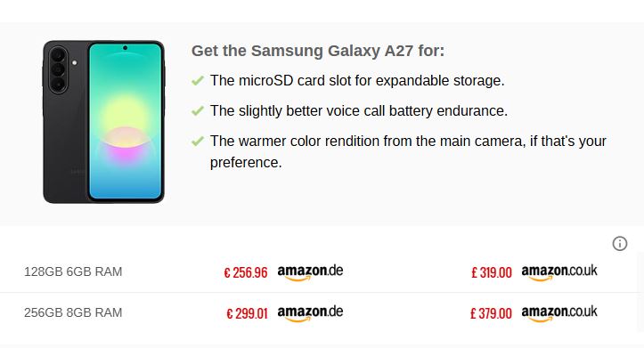Open amazon.de logo for 256GB model
The height and width of the screenshot is (348, 644).
[x=310, y=313]
